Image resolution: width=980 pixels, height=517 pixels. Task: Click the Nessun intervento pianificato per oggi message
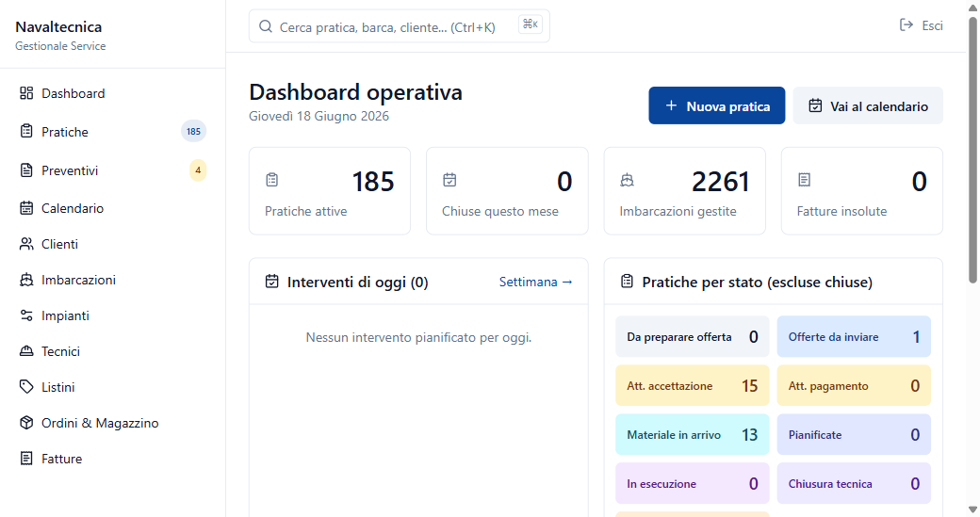tap(418, 337)
